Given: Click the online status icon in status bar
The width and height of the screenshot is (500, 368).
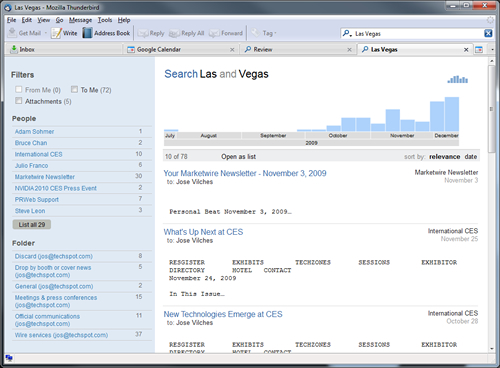Looking at the screenshot, I should coord(9,358).
